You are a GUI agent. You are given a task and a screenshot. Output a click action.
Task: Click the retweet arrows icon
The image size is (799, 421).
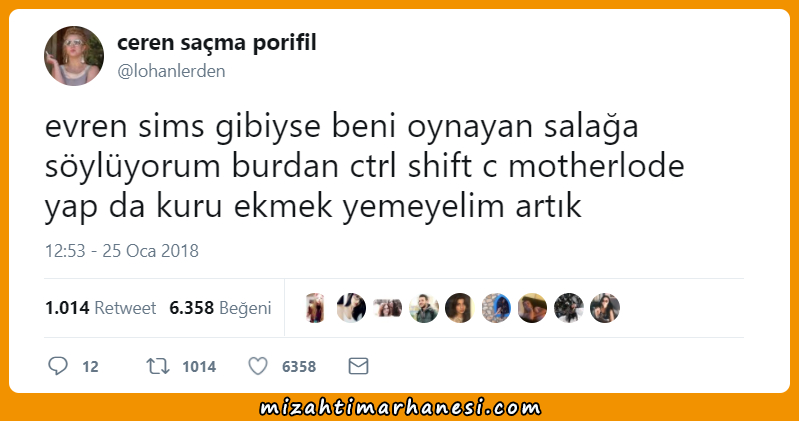(158, 366)
